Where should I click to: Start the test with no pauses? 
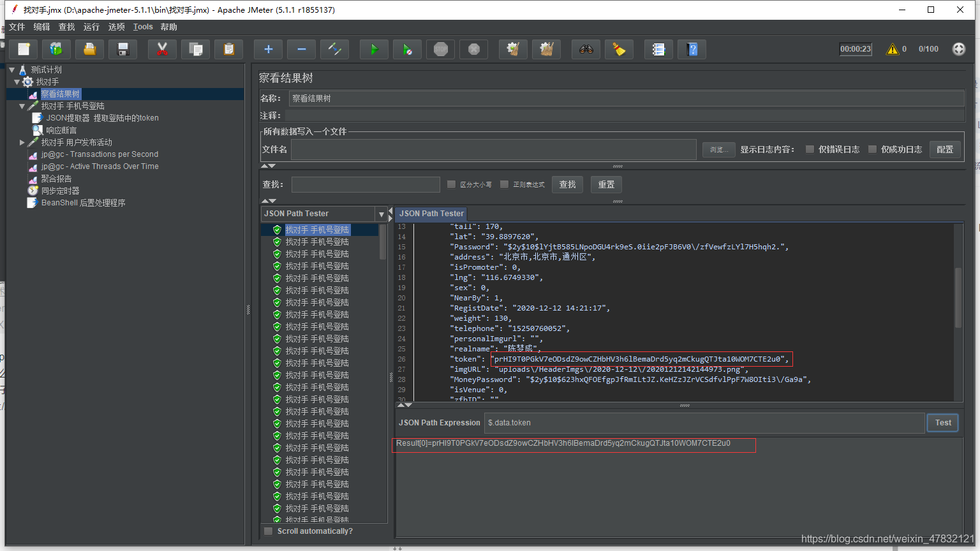coord(408,49)
